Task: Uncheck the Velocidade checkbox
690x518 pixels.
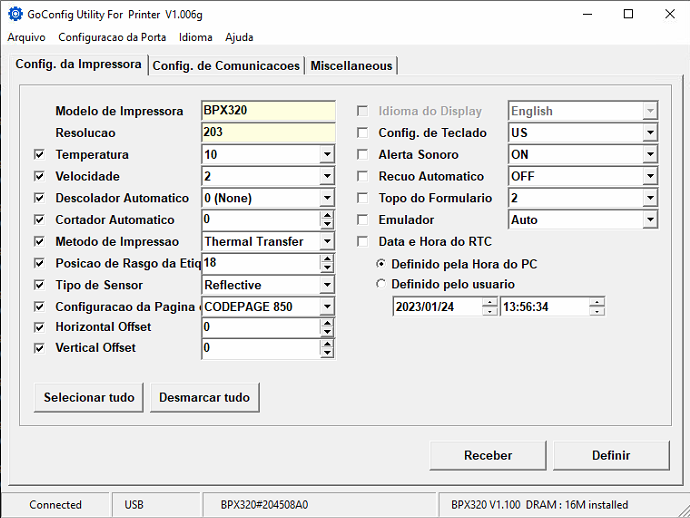Action: point(39,176)
